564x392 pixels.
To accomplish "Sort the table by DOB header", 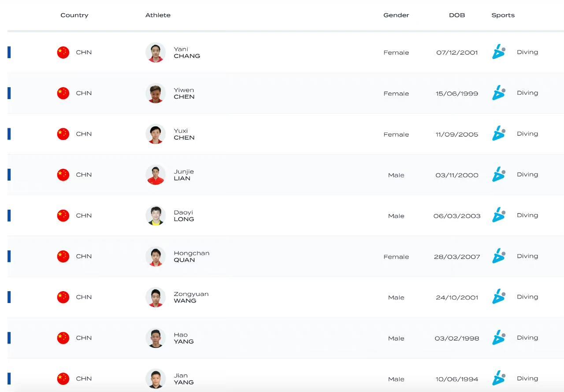I will pos(456,15).
